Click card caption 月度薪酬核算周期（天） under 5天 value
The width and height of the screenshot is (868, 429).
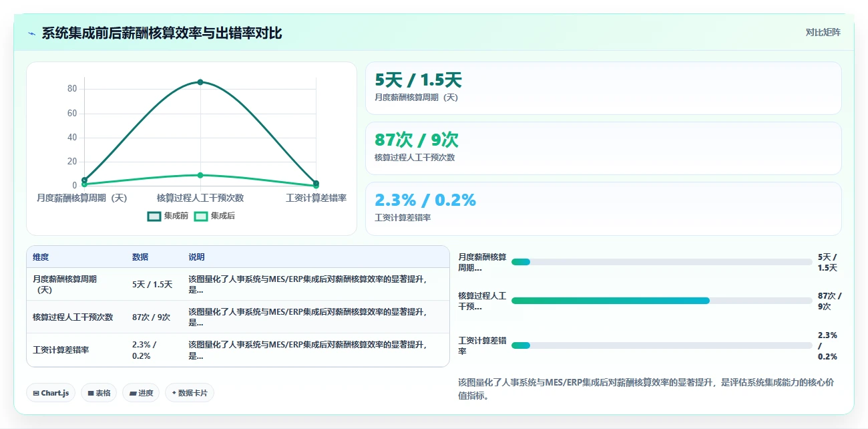[x=417, y=98]
